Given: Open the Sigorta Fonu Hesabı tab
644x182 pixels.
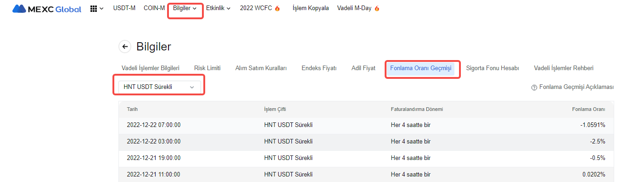Looking at the screenshot, I should pos(493,68).
